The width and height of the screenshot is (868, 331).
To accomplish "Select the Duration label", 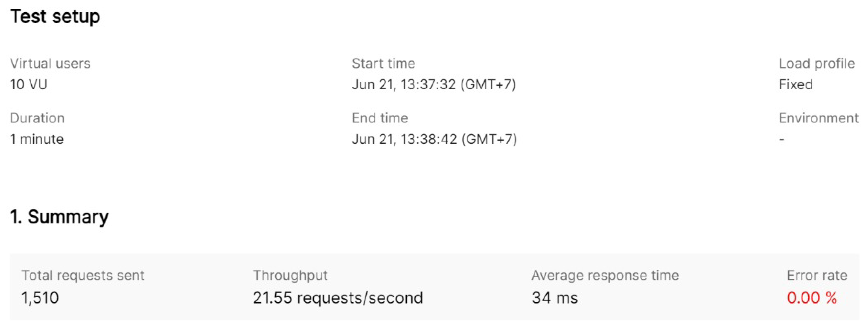I will pos(37,118).
